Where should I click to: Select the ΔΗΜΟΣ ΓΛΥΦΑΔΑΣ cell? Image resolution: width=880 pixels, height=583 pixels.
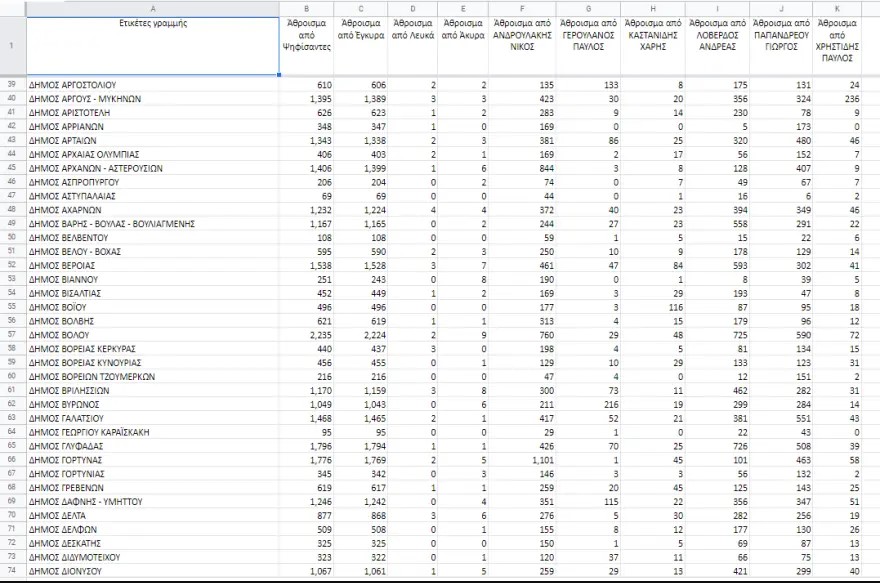tap(151, 446)
